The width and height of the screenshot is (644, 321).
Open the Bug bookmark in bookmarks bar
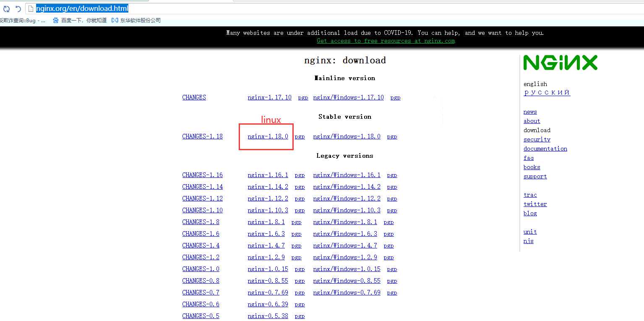click(23, 20)
